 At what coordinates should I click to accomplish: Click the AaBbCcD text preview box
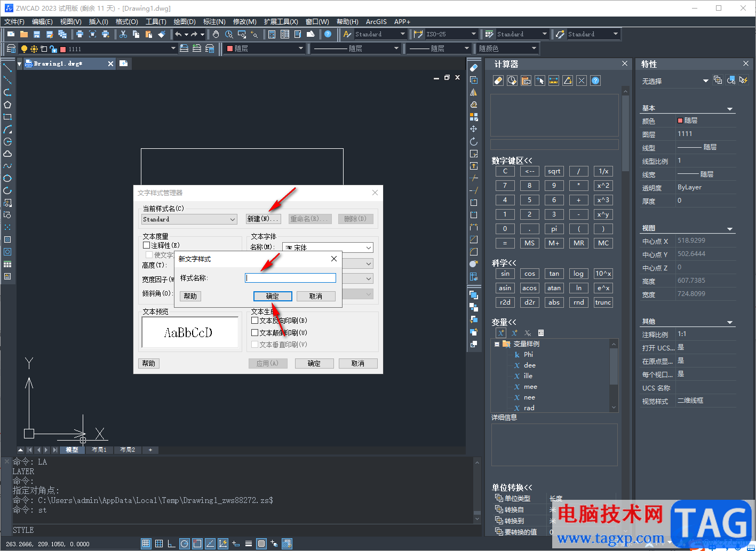tap(190, 332)
